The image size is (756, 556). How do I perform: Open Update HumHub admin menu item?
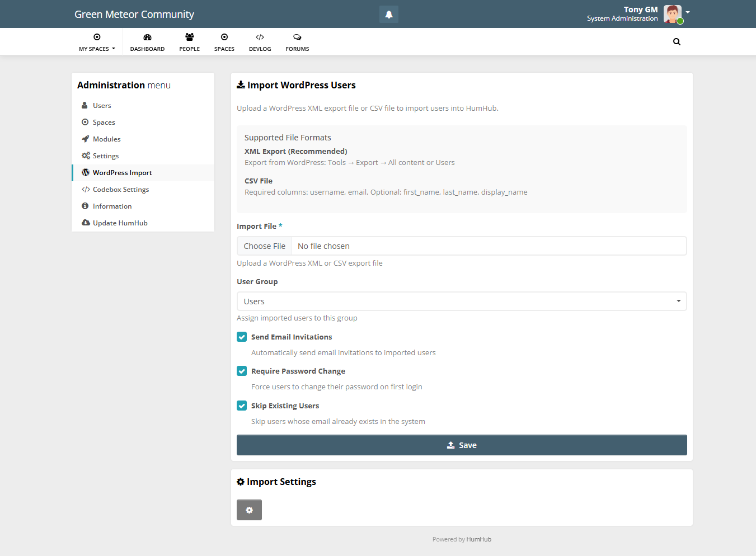(x=143, y=223)
